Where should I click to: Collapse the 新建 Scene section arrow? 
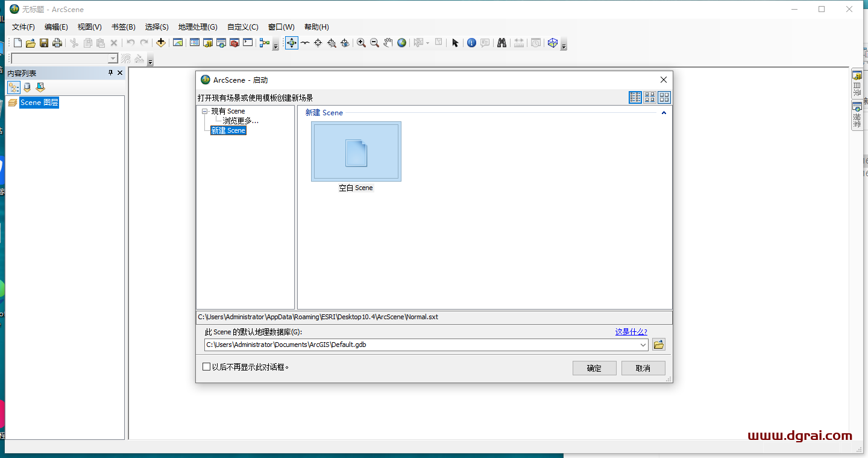pos(664,113)
